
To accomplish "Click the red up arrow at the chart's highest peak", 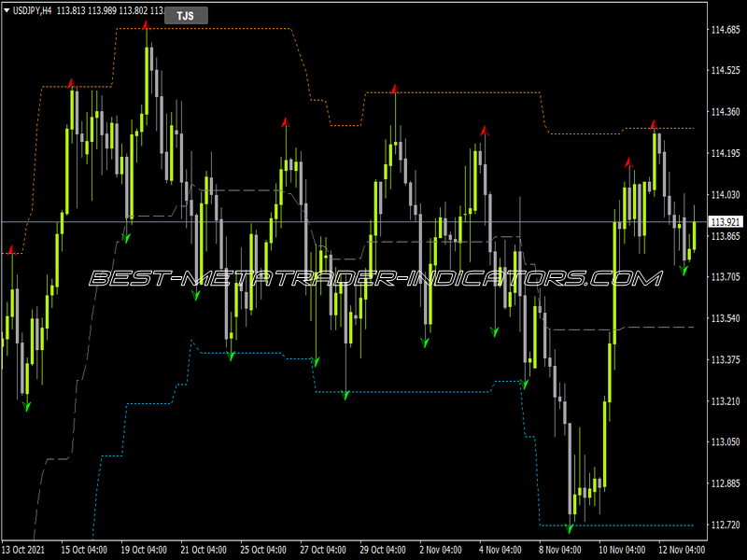I will point(147,25).
